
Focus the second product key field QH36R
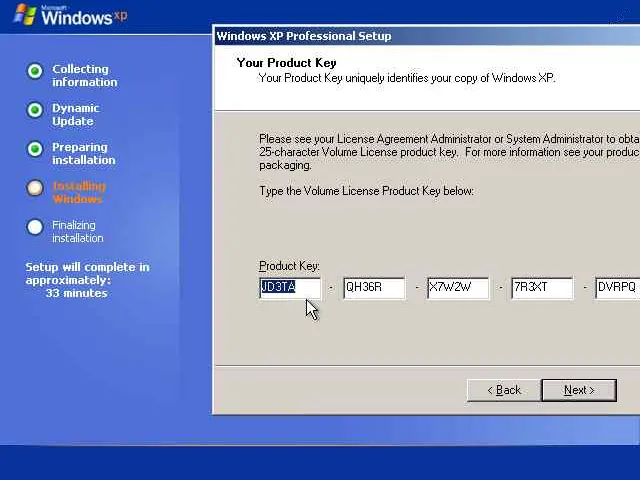[x=374, y=288]
